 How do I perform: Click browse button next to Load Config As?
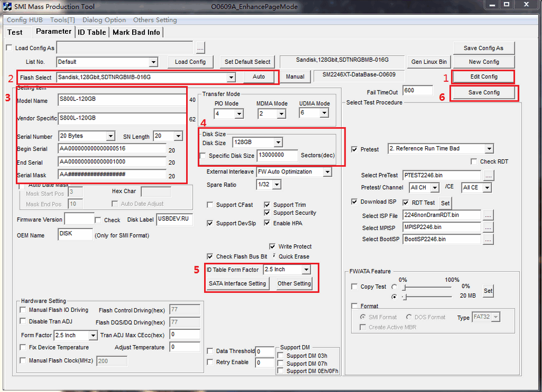(200, 48)
